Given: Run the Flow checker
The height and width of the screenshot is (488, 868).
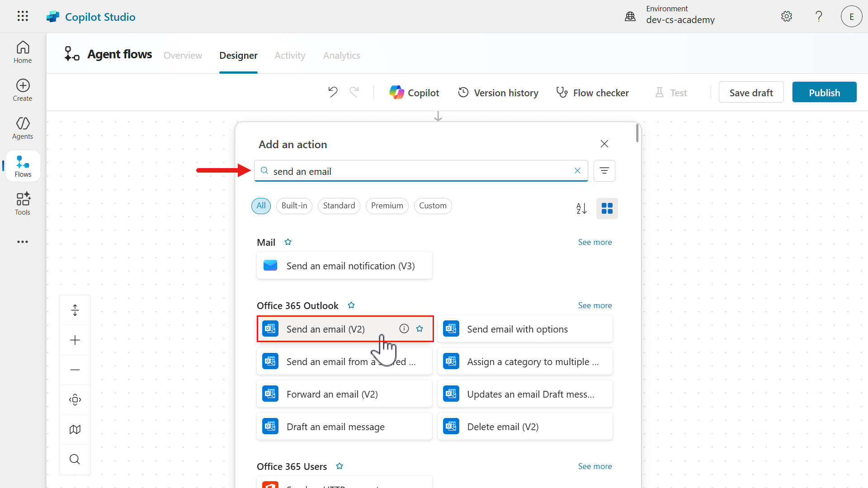Looking at the screenshot, I should click(592, 92).
